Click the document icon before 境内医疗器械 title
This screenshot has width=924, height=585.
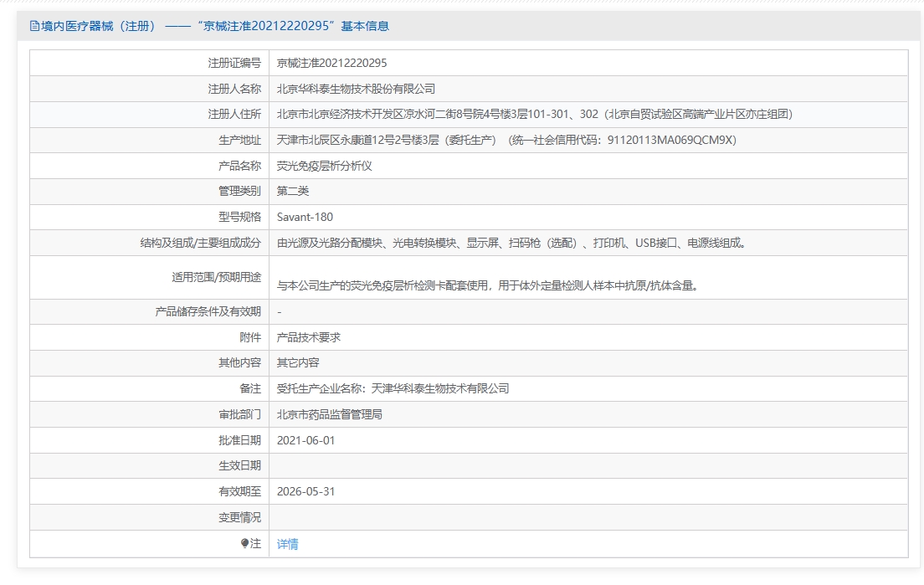point(35,26)
